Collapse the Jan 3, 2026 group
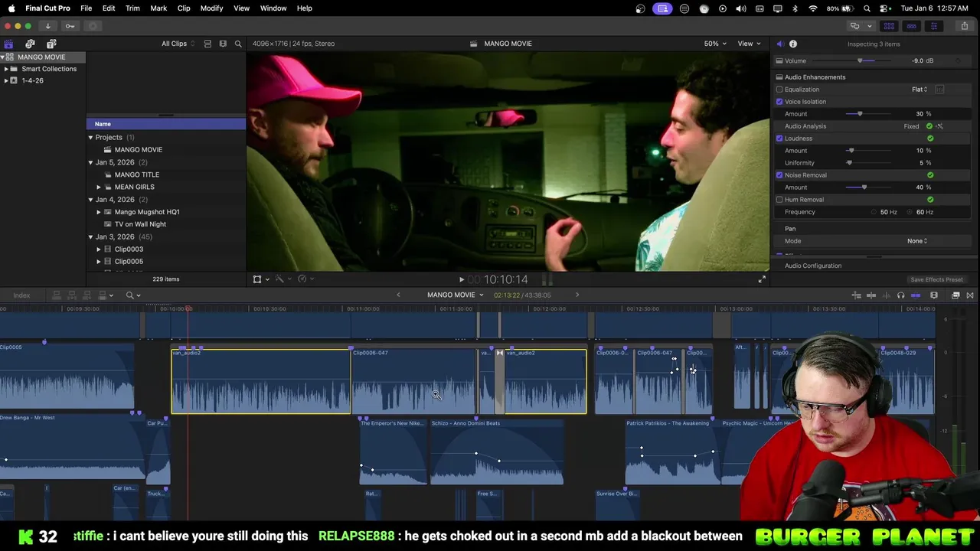 click(x=90, y=236)
